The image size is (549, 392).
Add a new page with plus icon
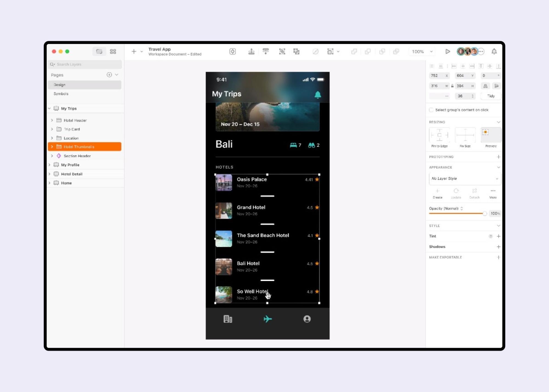click(109, 75)
